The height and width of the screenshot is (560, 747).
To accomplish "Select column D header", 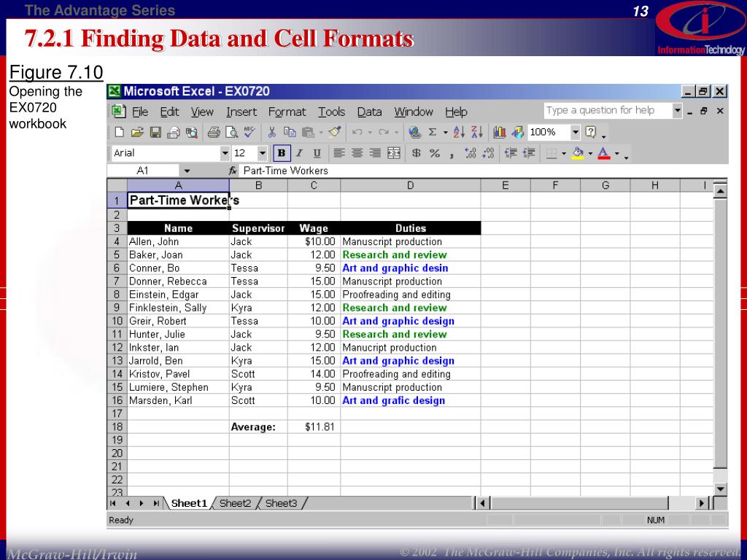I will [410, 185].
